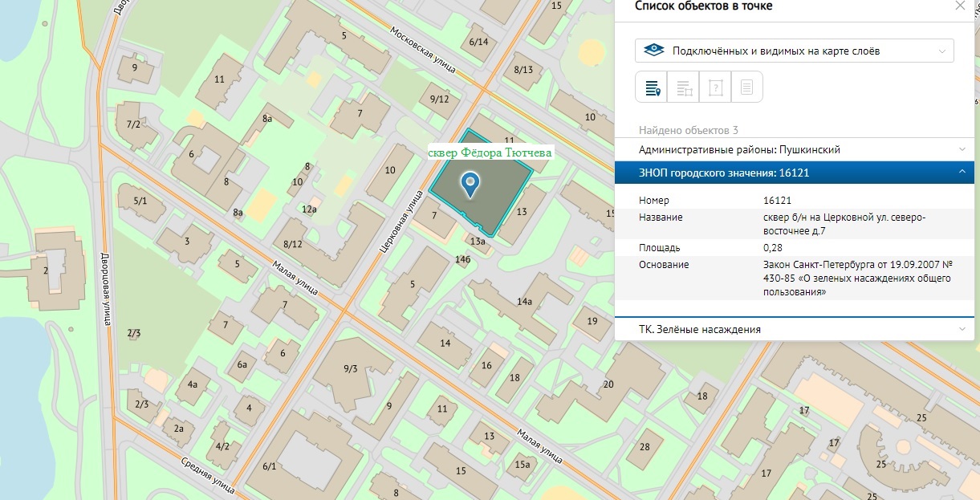Click the Московская улица street label
This screenshot has width=980, height=500.
(x=422, y=45)
